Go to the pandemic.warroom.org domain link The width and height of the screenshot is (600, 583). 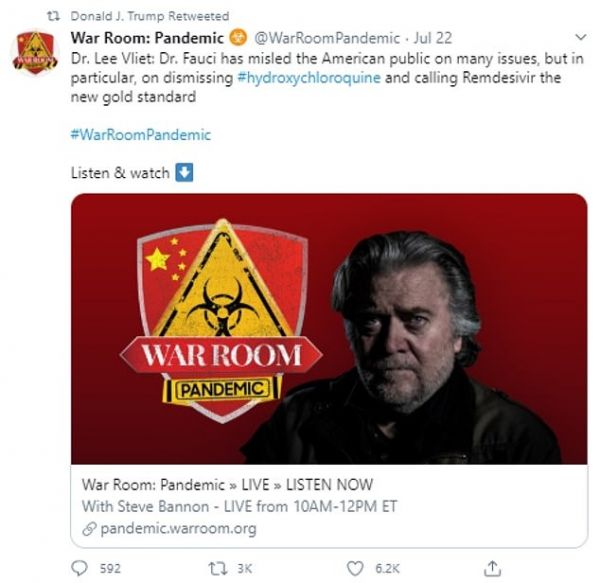coord(176,527)
